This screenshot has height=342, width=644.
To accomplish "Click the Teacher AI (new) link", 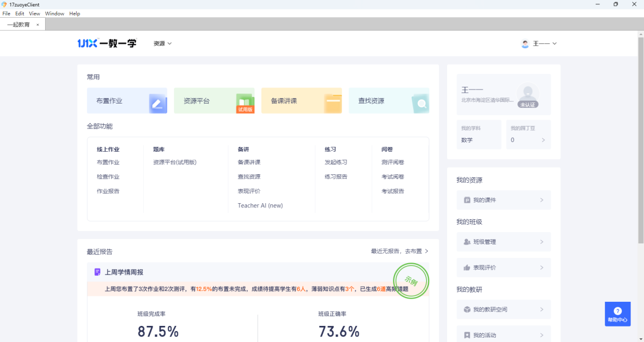I will pyautogui.click(x=260, y=205).
